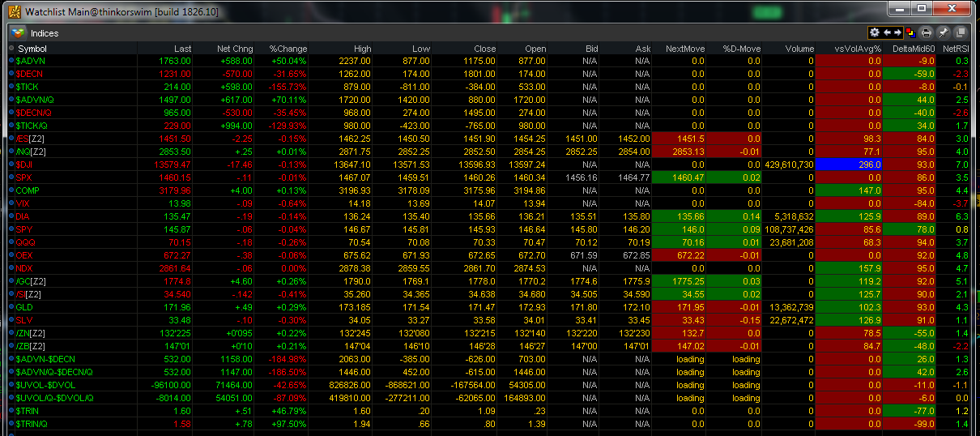This screenshot has height=436, width=980.
Task: Sort by the Last column header
Action: 183,49
